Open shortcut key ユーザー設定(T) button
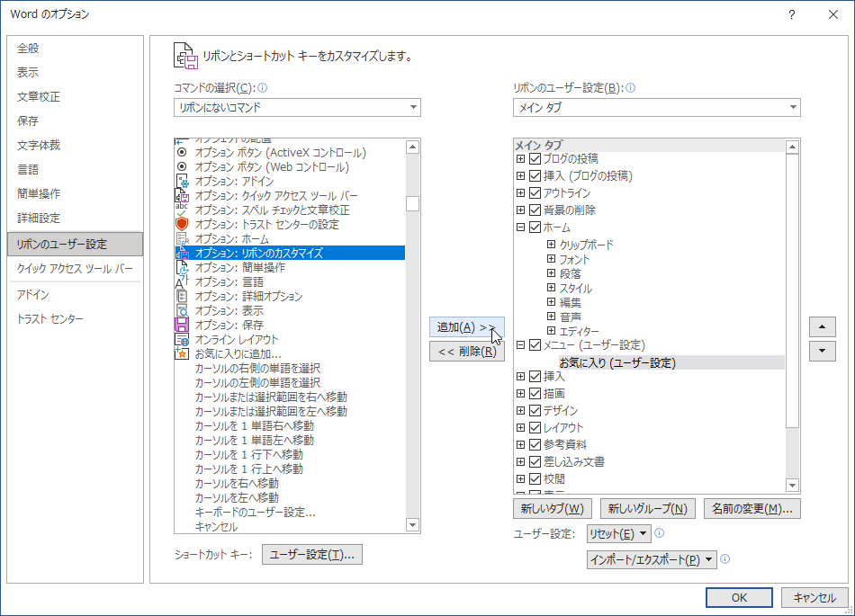This screenshot has height=616, width=855. click(312, 555)
